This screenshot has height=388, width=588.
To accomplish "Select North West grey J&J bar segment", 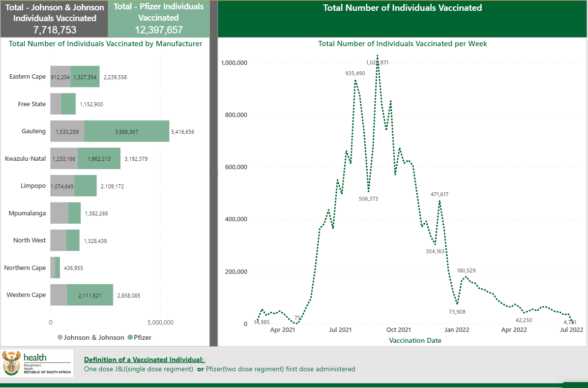I will click(x=59, y=240).
